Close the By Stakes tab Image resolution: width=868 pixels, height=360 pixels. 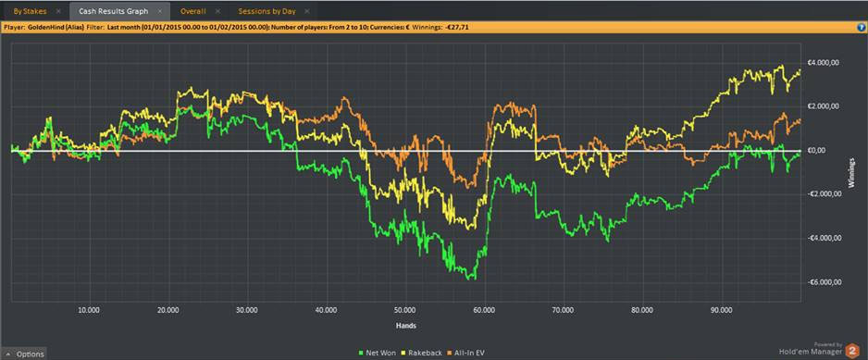point(58,11)
